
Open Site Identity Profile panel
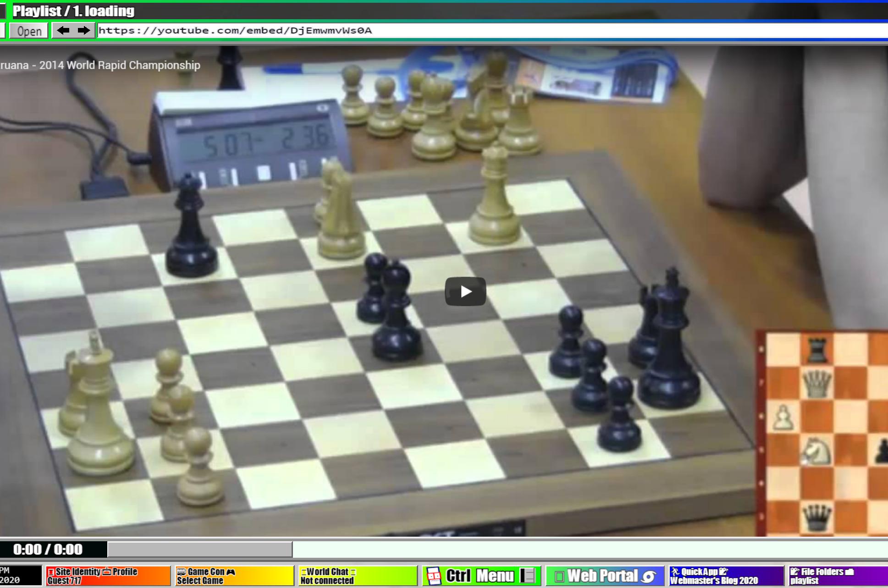(108, 576)
